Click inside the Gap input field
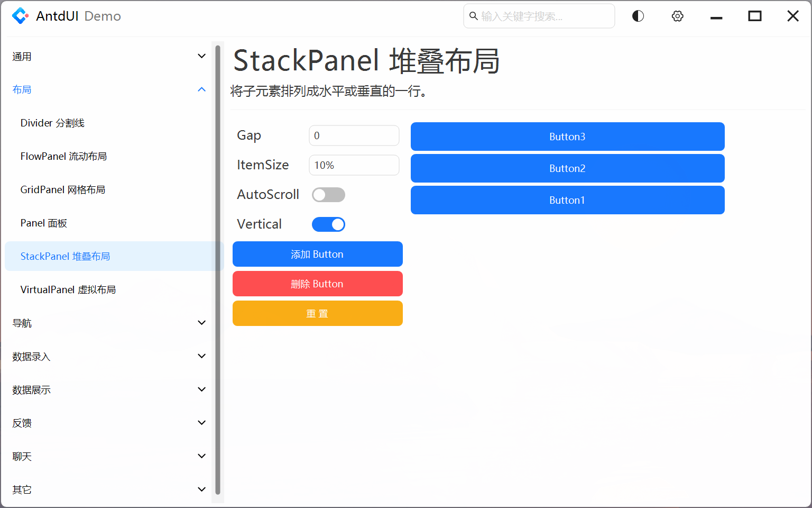This screenshot has height=508, width=812. coord(354,135)
